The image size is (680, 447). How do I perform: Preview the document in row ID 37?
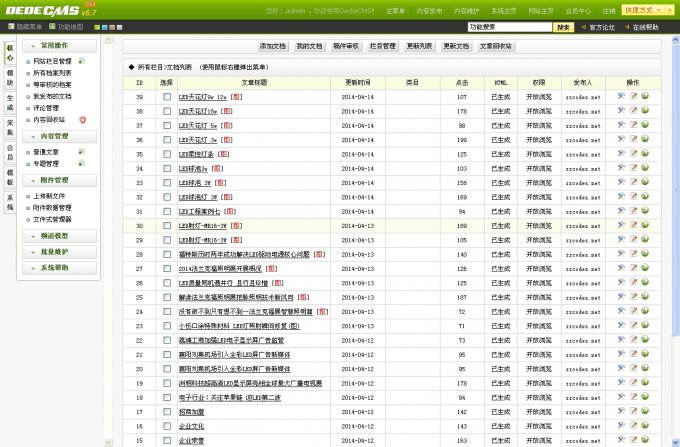pyautogui.click(x=645, y=124)
